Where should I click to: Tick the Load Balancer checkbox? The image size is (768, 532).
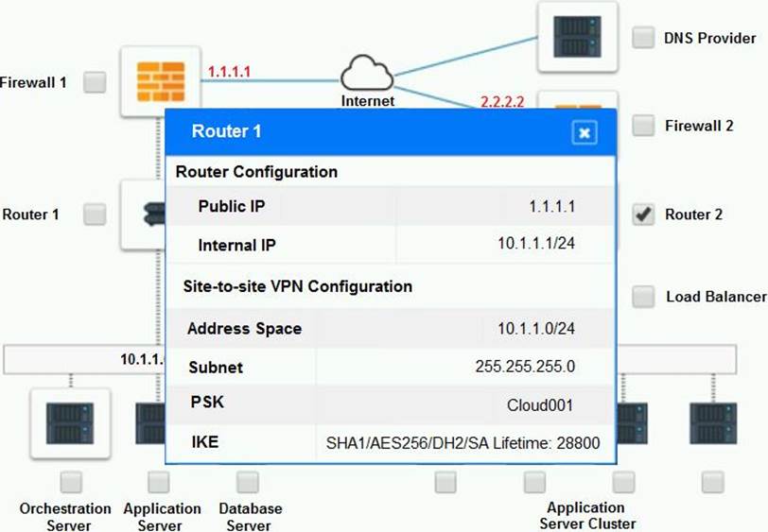pyautogui.click(x=643, y=297)
